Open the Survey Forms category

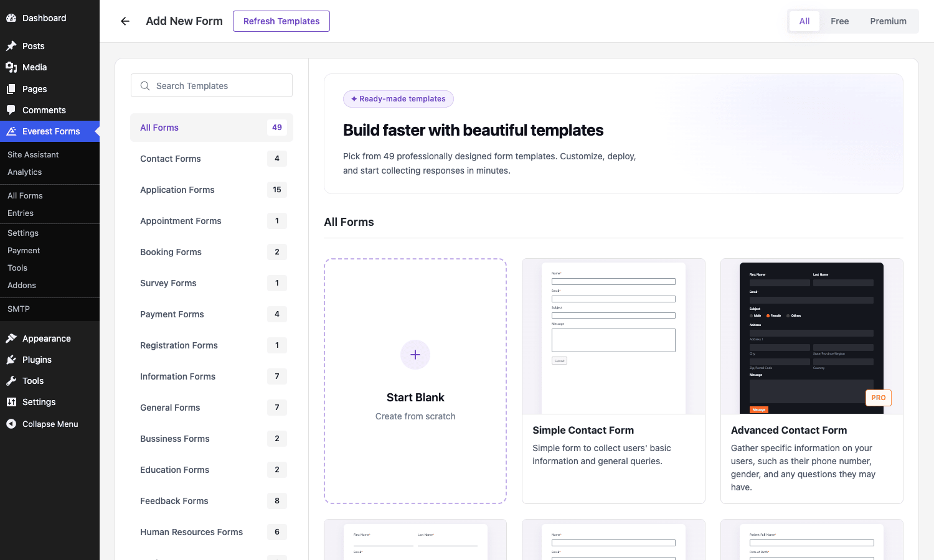click(212, 283)
